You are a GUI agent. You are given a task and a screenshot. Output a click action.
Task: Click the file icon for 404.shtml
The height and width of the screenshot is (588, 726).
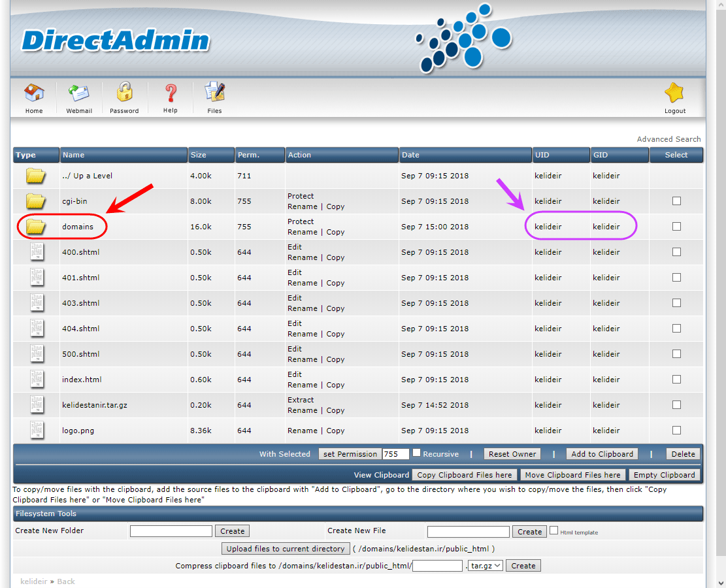point(37,329)
